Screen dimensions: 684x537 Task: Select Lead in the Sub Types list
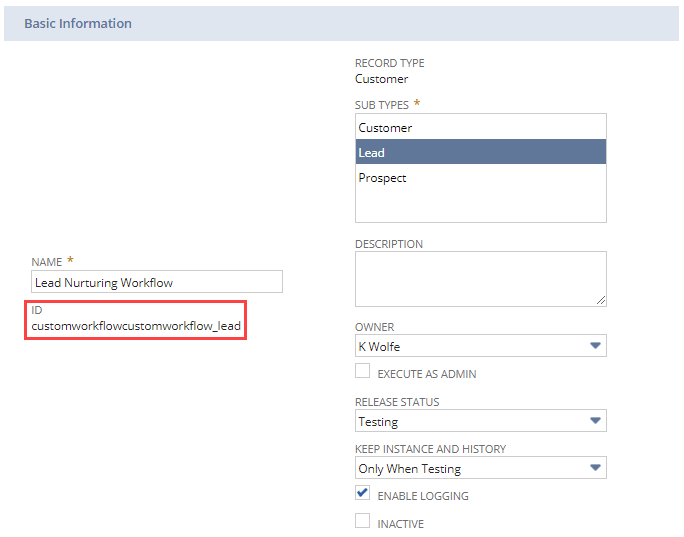pos(481,152)
